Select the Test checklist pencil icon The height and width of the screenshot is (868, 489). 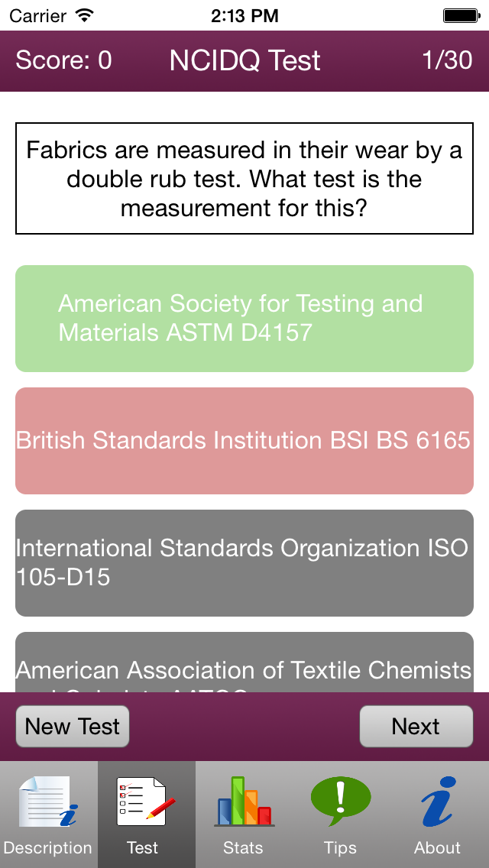[146, 801]
